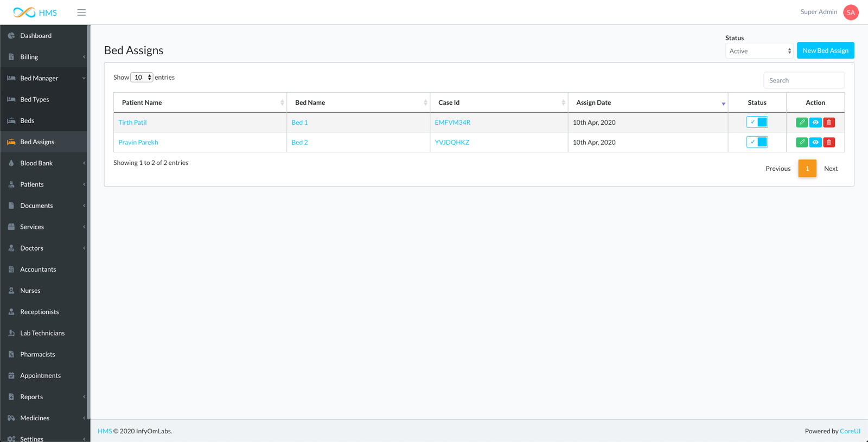
Task: View Pravin Parekh assignment with eye icon
Action: 815,142
